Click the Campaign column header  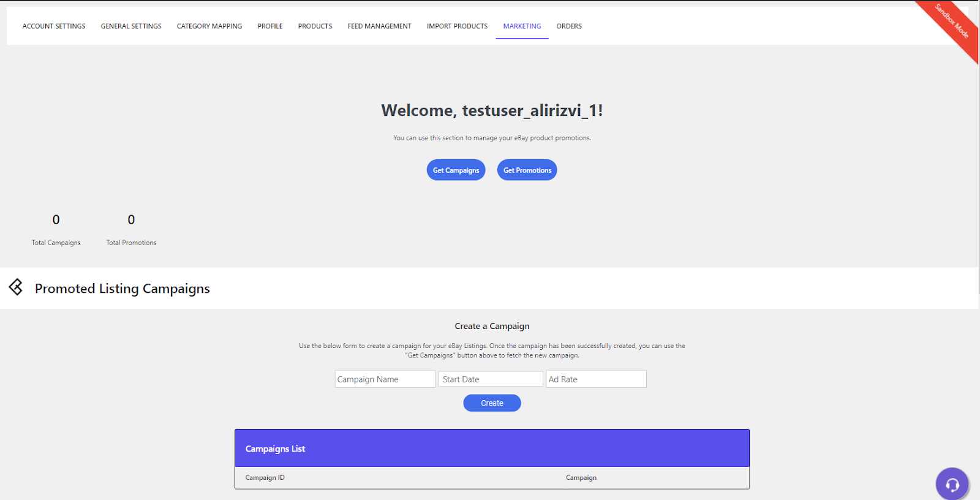pos(581,478)
